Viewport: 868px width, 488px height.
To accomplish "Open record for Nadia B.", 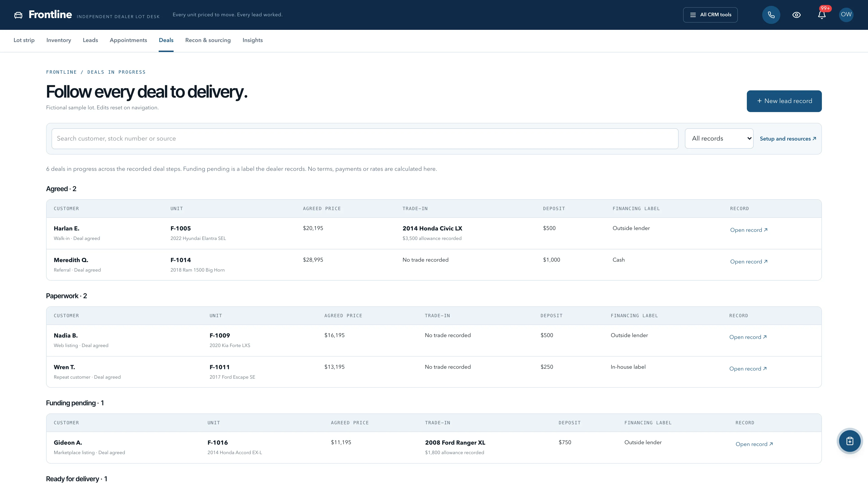I will coord(748,337).
